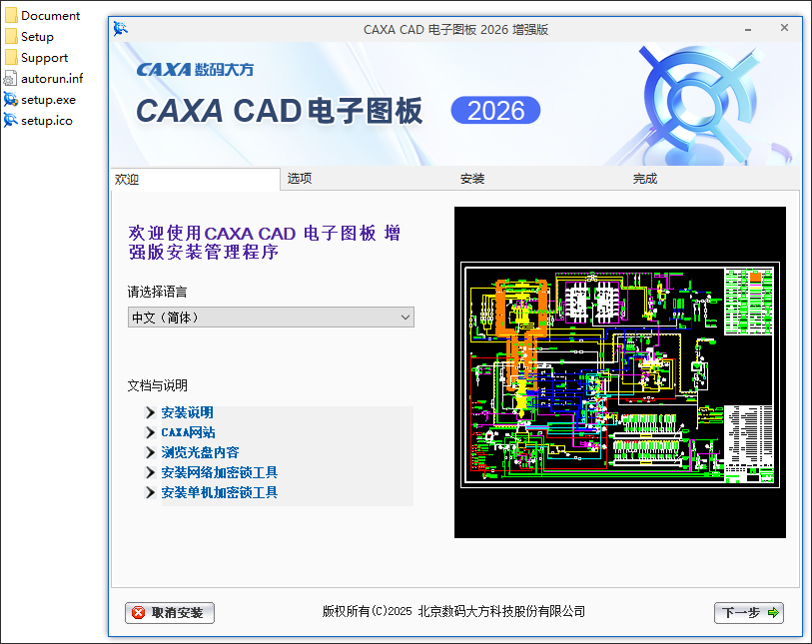This screenshot has width=812, height=644.
Task: Click the 安装网络加密锁工具 link
Action: tap(219, 472)
